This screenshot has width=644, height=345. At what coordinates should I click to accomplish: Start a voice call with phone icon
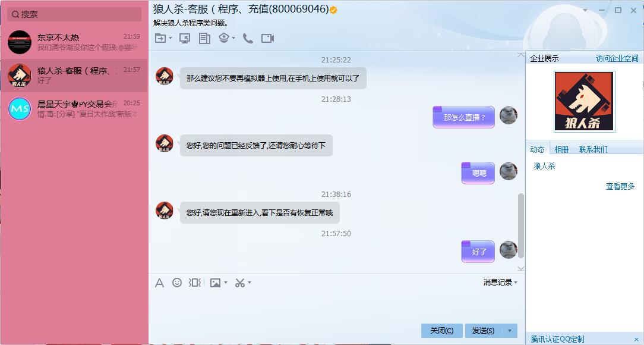(248, 38)
